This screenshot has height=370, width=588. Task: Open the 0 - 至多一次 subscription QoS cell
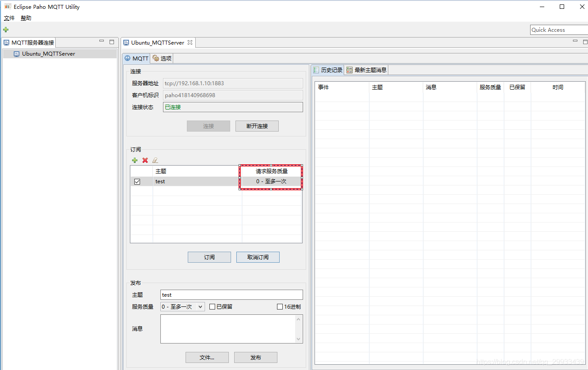(271, 181)
